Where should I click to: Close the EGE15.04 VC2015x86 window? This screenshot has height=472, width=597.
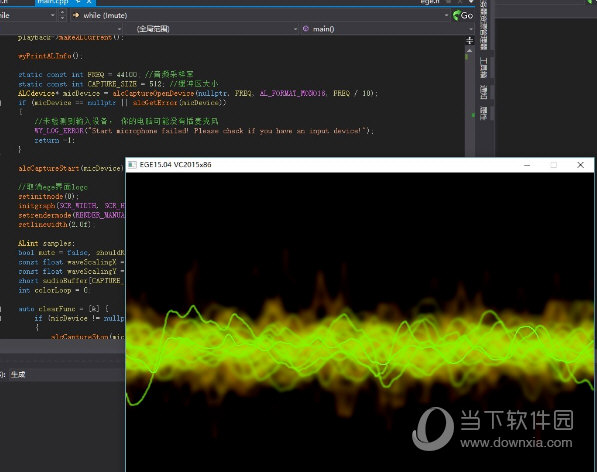click(580, 165)
